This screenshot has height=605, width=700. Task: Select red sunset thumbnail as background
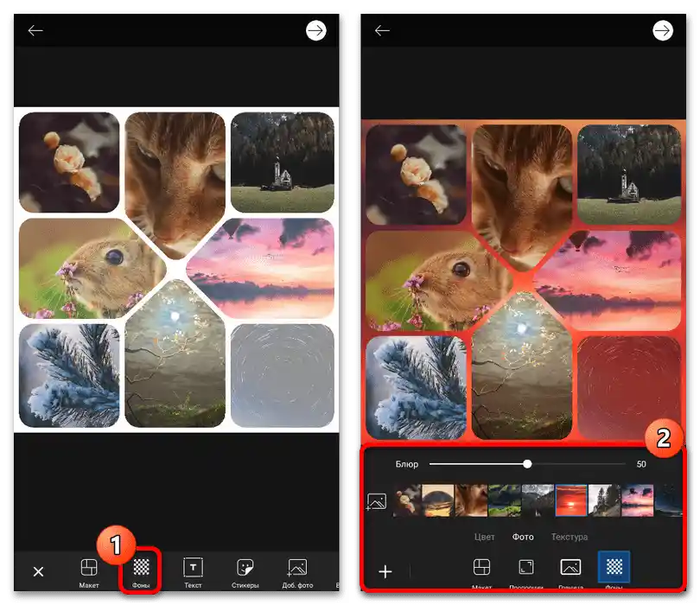tap(571, 500)
